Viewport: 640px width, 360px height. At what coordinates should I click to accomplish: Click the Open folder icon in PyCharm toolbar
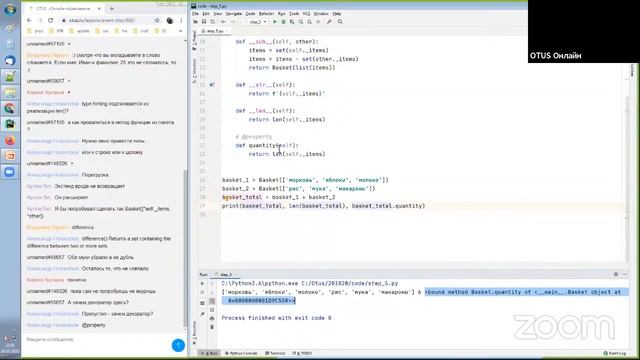point(196,22)
